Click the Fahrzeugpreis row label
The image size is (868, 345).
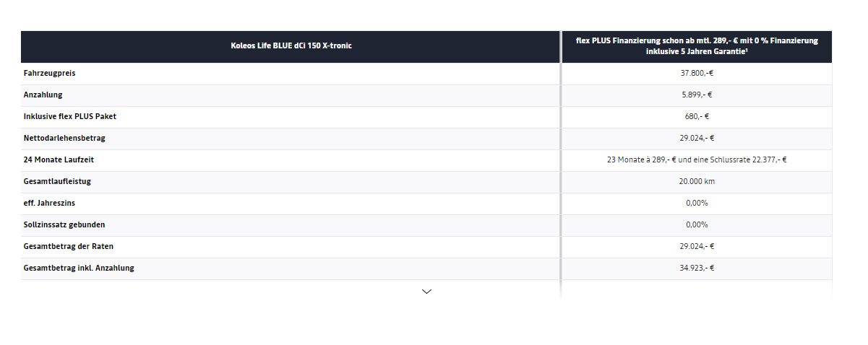coord(49,73)
